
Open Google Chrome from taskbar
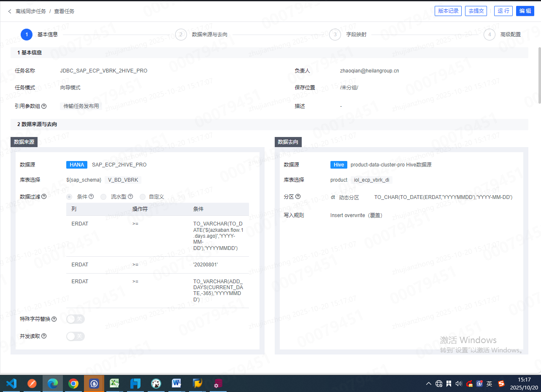73,384
